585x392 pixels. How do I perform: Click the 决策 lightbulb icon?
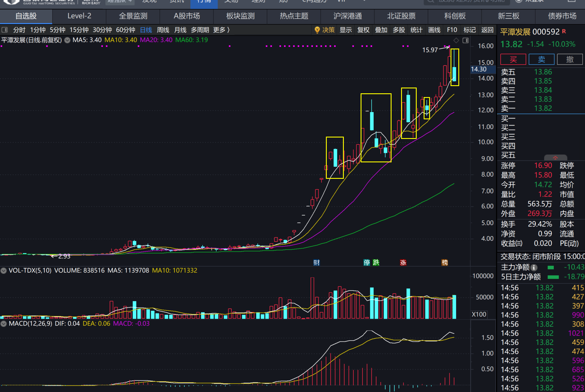click(317, 30)
